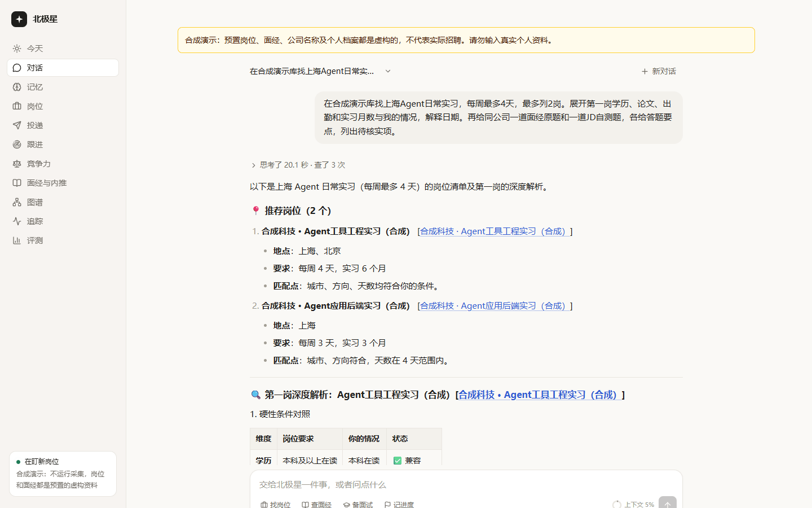Click the conversation title 在合成演示库找上海Agent日常实...
Screen dimensions: 812x508
coord(311,71)
